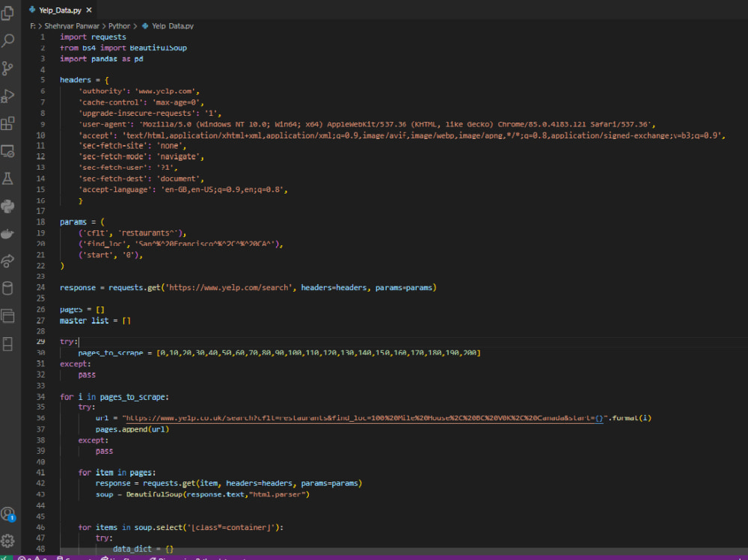Click 'BeautifulSoup' on the bs4 import line
Image resolution: width=748 pixels, height=560 pixels.
(159, 48)
